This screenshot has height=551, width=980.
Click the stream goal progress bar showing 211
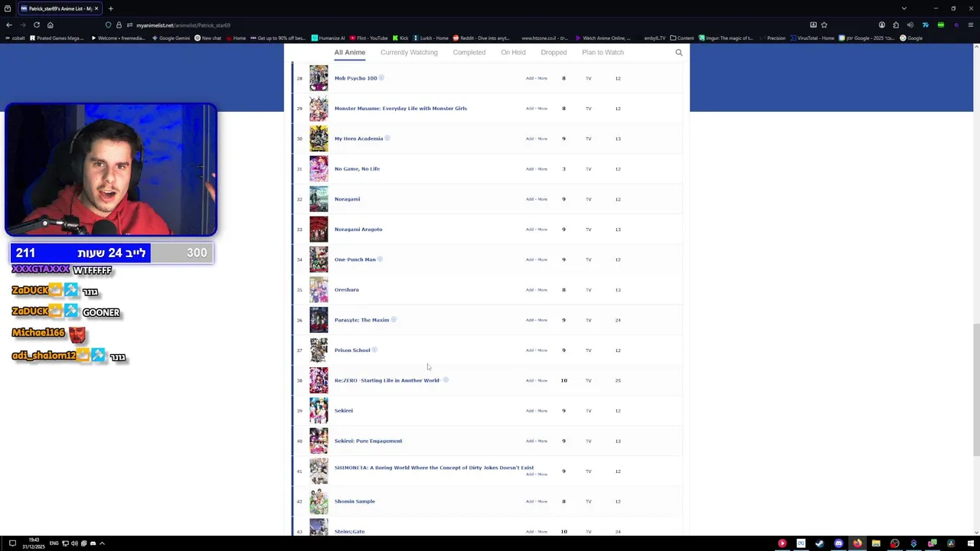click(112, 253)
